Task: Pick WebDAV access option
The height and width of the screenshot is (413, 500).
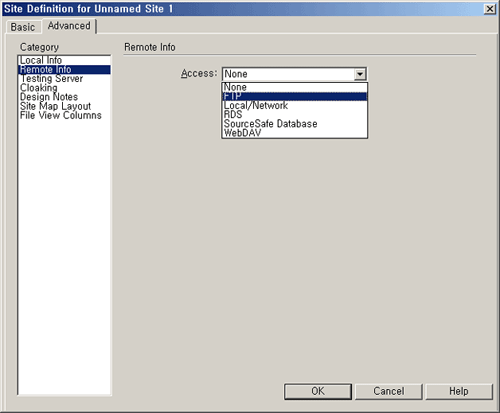Action: point(295,133)
